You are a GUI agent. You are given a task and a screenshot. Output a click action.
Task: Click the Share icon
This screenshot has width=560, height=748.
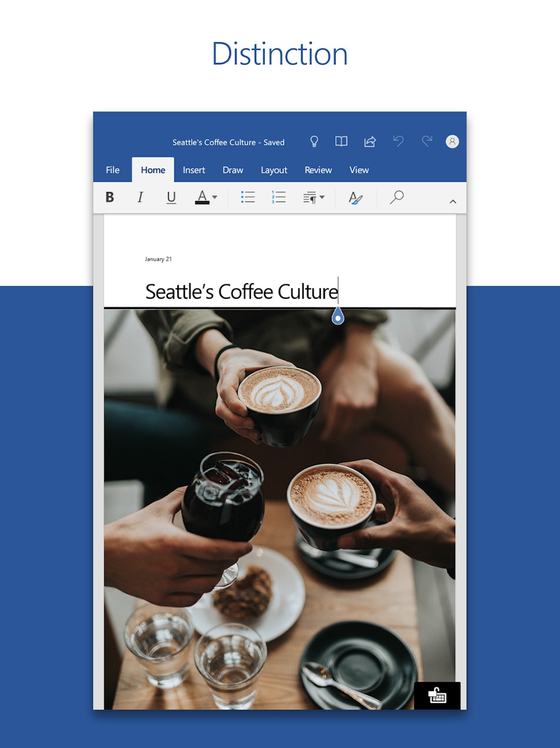click(x=370, y=141)
